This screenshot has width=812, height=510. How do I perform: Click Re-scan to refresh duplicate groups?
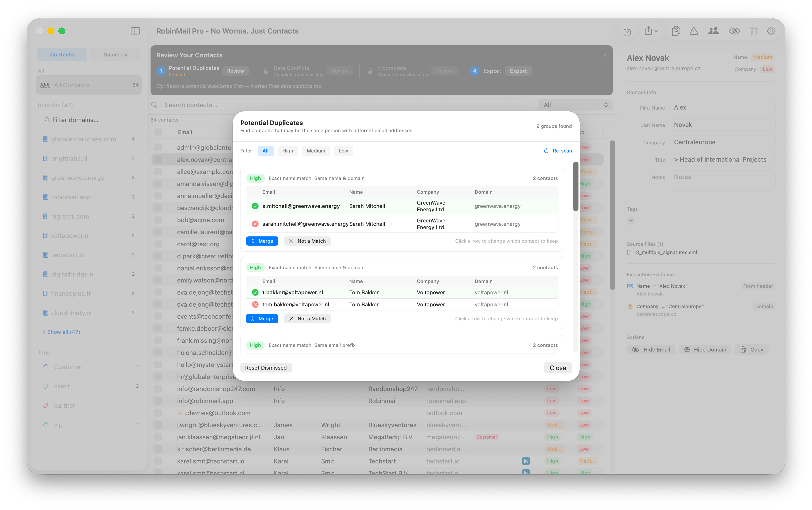pyautogui.click(x=558, y=151)
